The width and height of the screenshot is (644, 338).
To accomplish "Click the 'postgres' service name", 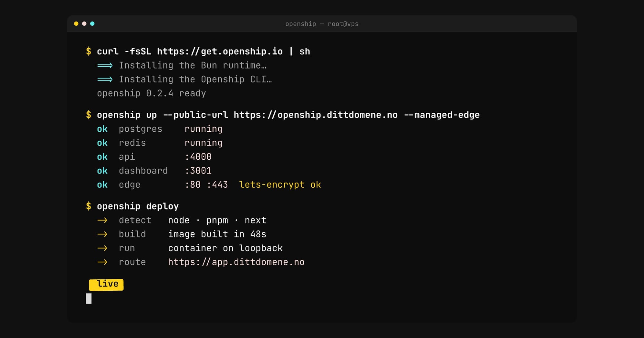I will tap(140, 129).
